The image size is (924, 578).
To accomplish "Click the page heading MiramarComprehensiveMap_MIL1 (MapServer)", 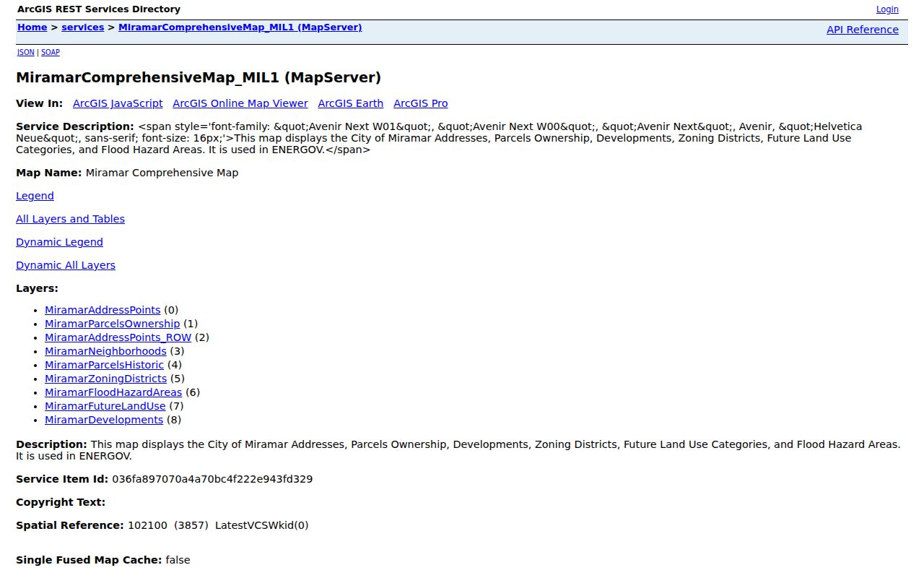I will pos(199,77).
